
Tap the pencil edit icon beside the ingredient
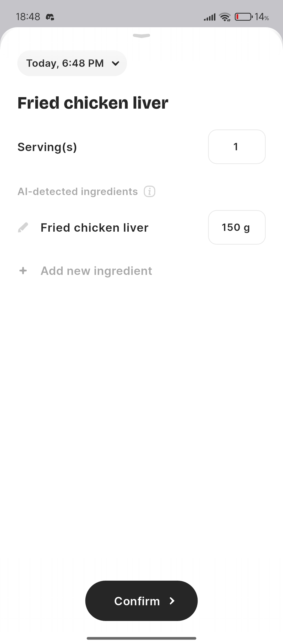23,227
